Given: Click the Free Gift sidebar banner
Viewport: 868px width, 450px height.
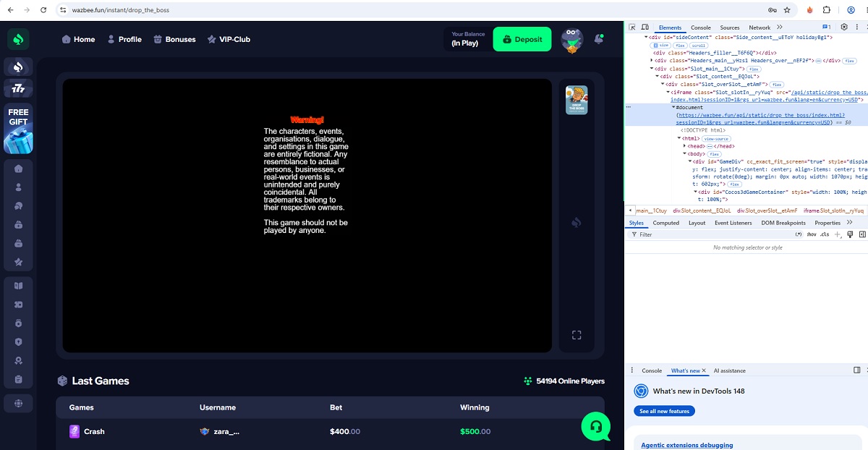Looking at the screenshot, I should [18, 130].
